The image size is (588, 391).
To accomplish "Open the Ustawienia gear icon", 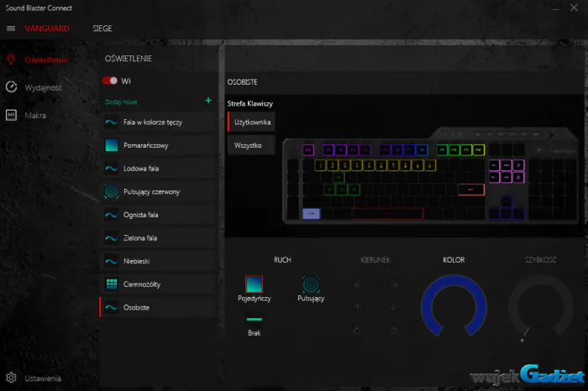I will [x=11, y=378].
